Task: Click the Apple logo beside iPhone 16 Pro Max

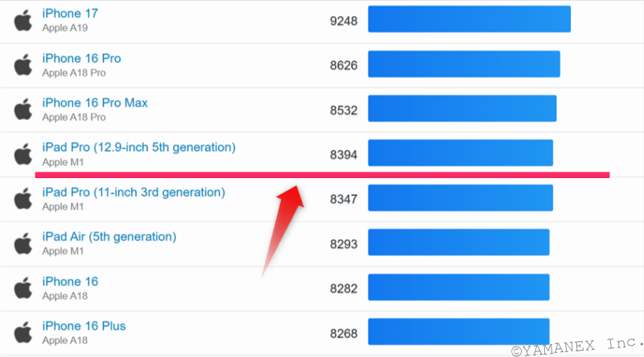Action: [x=23, y=109]
